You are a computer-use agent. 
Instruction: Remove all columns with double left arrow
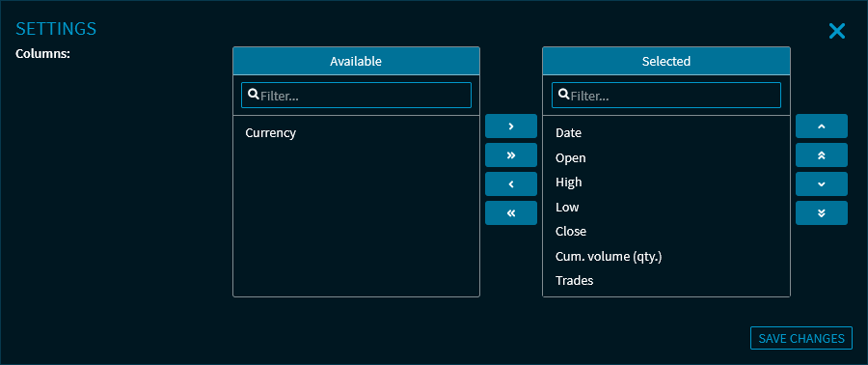click(x=511, y=212)
